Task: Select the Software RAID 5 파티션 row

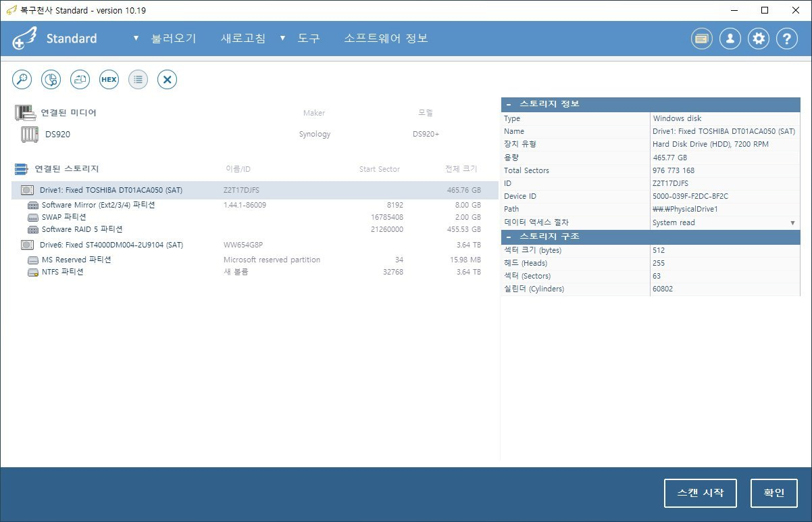Action: click(255, 230)
